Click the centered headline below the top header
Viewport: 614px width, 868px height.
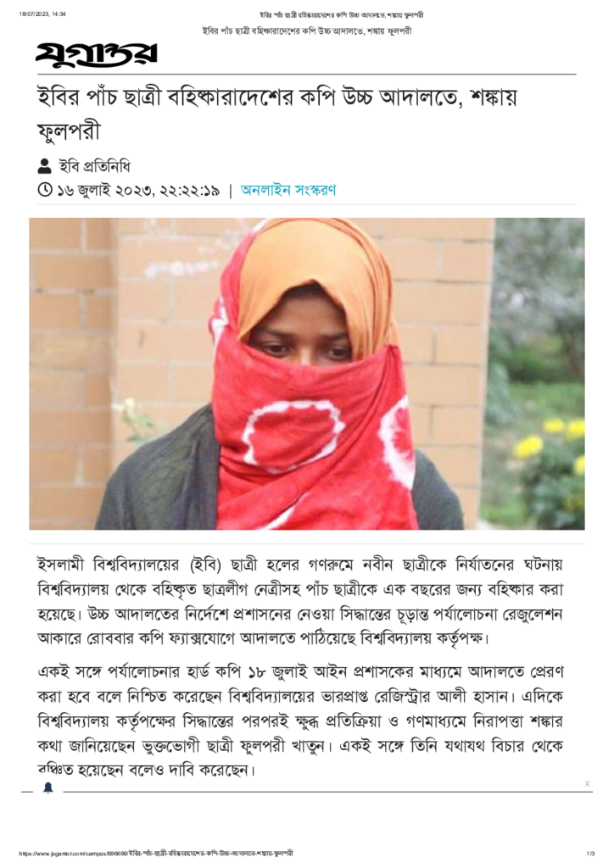click(307, 31)
